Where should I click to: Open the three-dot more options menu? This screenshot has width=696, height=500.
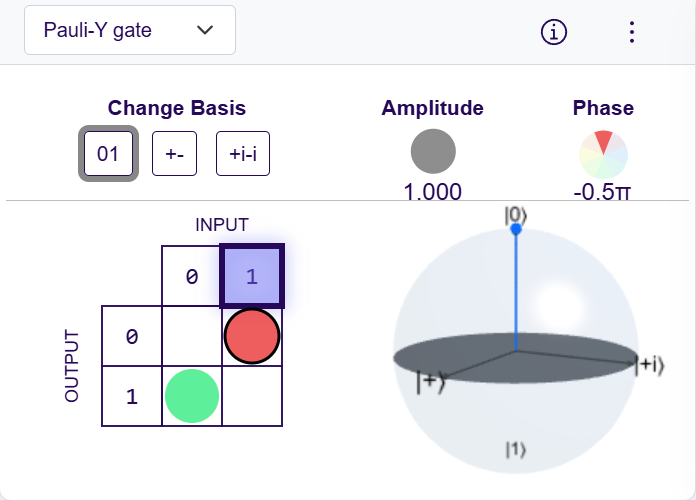(631, 31)
